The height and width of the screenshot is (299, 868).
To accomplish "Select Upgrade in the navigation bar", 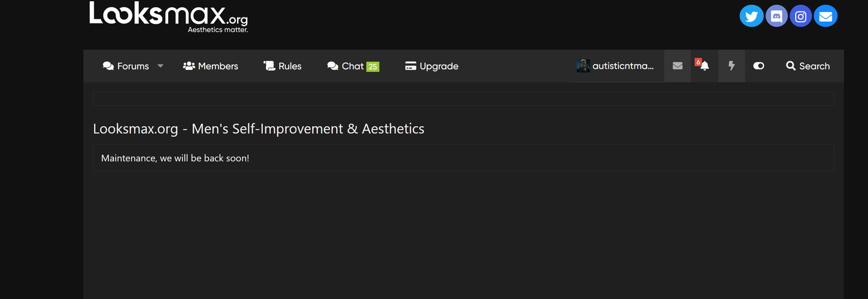I will click(432, 66).
